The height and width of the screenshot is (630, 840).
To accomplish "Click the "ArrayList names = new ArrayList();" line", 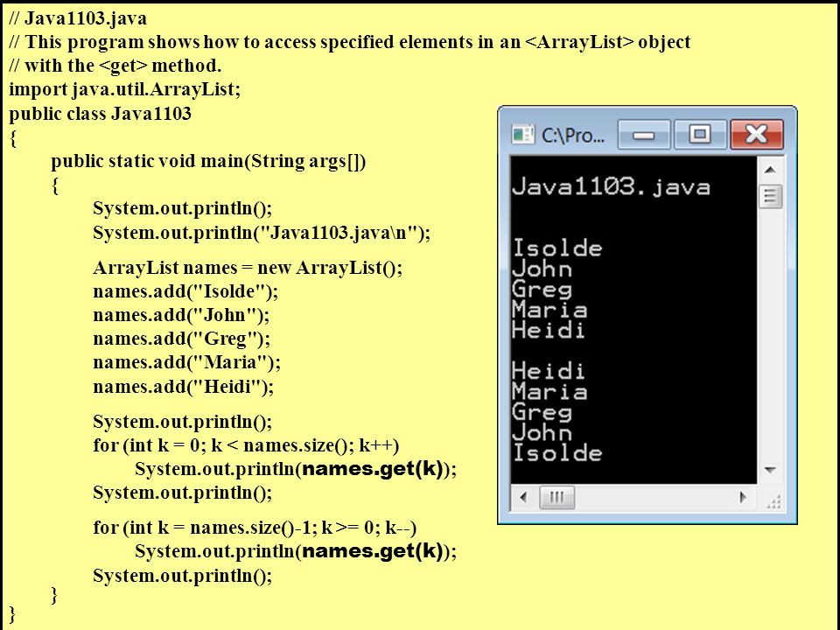I will point(248,268).
